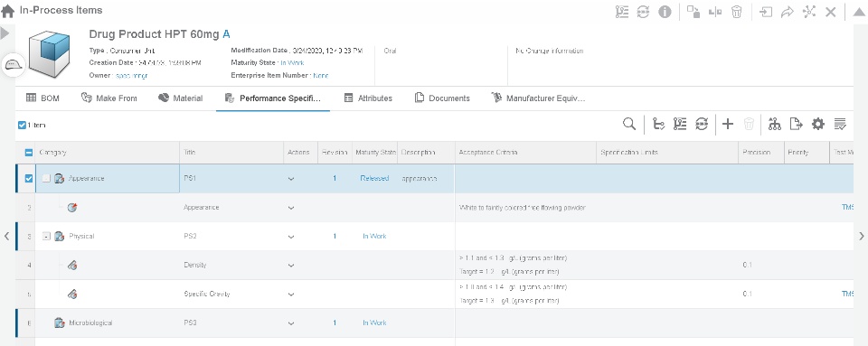Click Enterprise Item Number None link

tap(320, 75)
